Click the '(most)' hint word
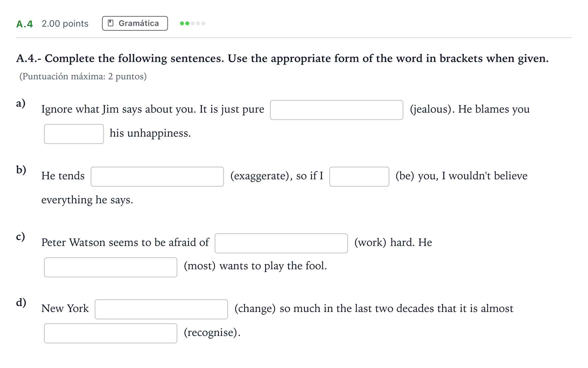 point(200,266)
